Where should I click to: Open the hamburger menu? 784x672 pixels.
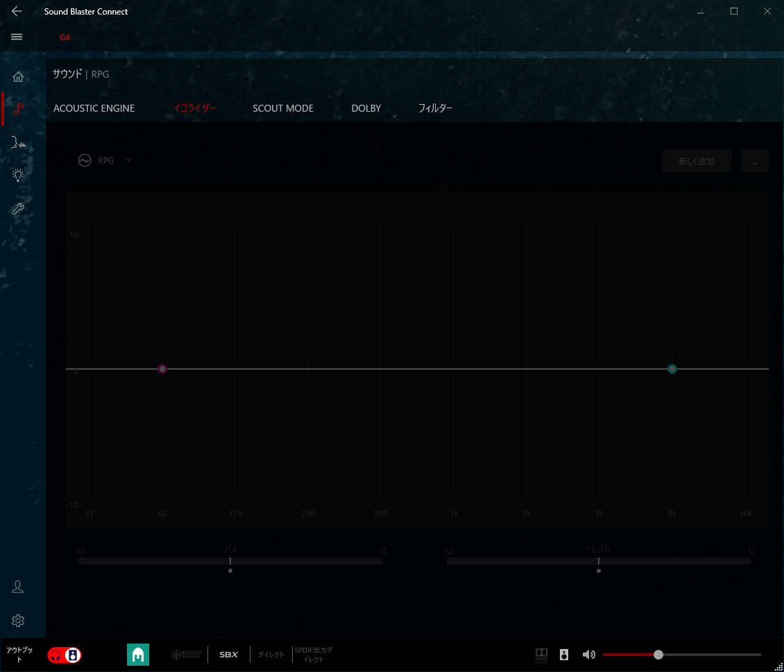pos(17,37)
